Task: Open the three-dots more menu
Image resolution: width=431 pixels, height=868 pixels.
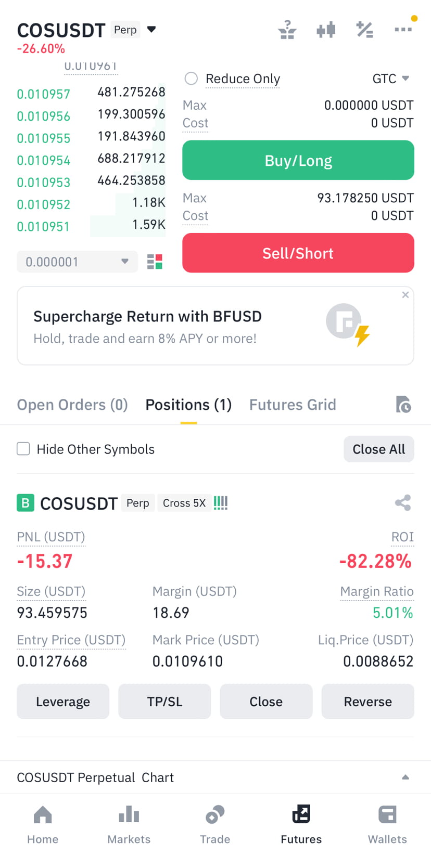Action: [403, 30]
